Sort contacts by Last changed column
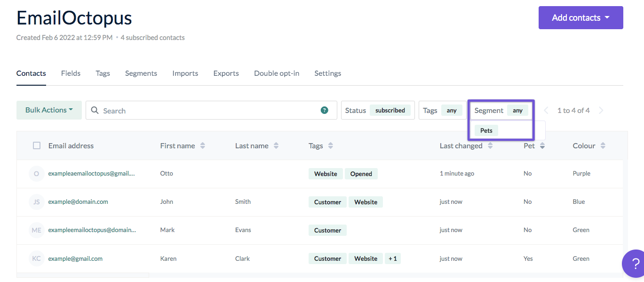Viewport: 644px width, 282px height. 491,145
